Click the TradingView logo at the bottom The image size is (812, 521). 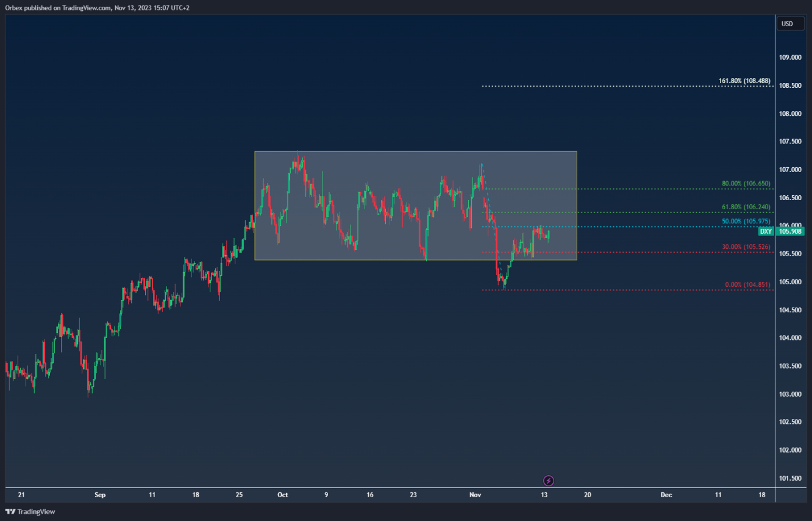coord(30,511)
